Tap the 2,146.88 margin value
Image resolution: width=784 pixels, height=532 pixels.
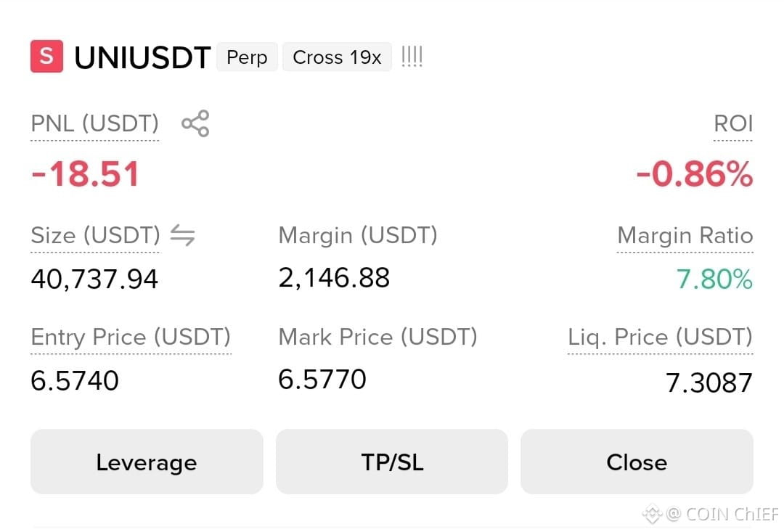point(334,278)
